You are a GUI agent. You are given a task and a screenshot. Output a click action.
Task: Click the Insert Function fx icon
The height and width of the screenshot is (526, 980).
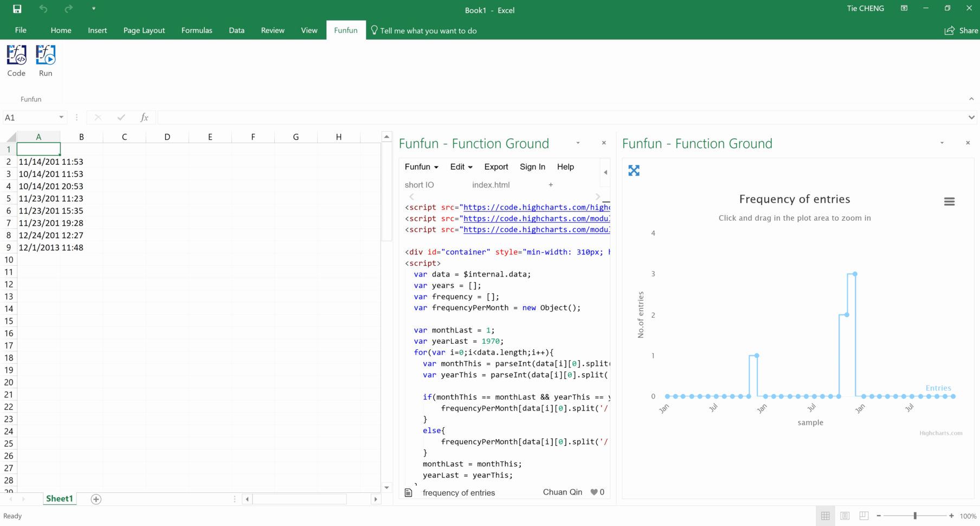pyautogui.click(x=144, y=118)
